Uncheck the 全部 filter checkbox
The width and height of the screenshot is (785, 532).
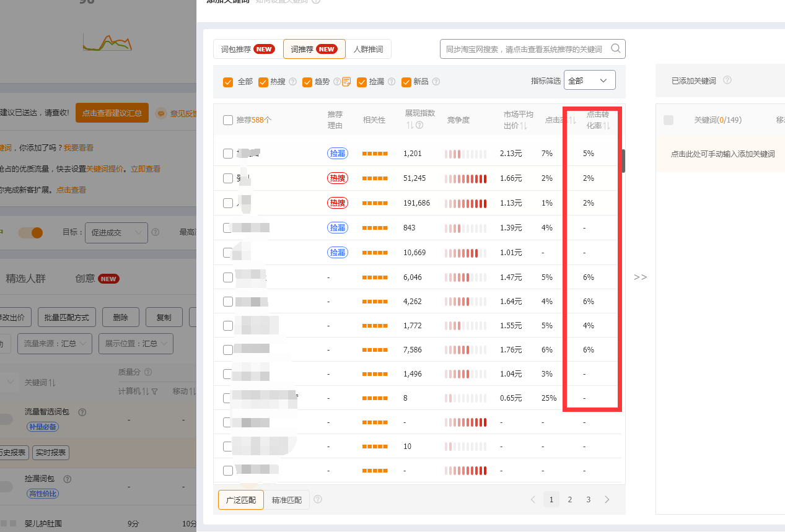[228, 82]
